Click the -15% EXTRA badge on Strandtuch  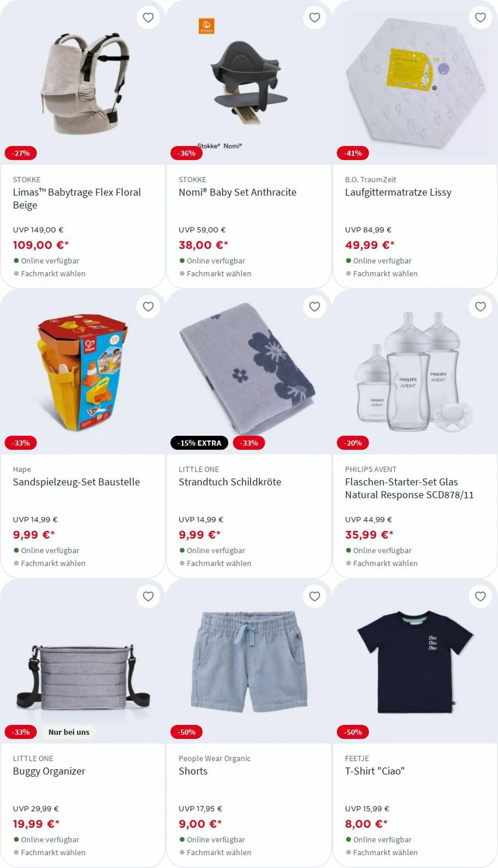pyautogui.click(x=199, y=443)
